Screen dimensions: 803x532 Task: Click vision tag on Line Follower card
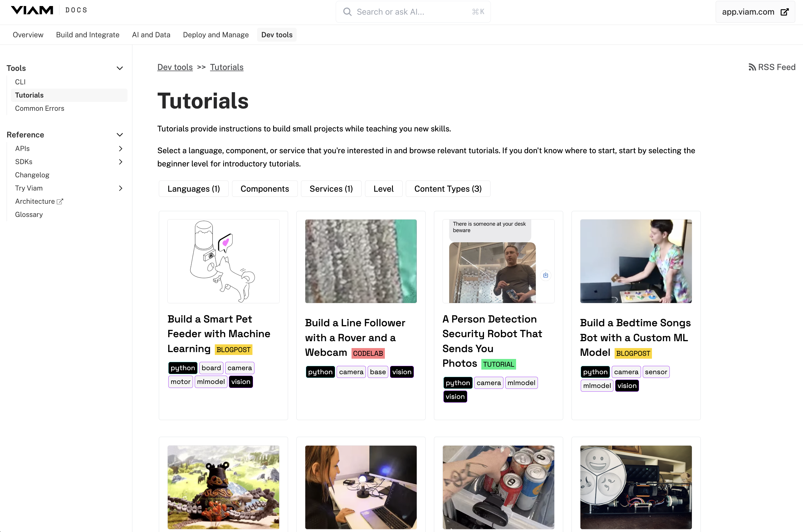tap(402, 372)
